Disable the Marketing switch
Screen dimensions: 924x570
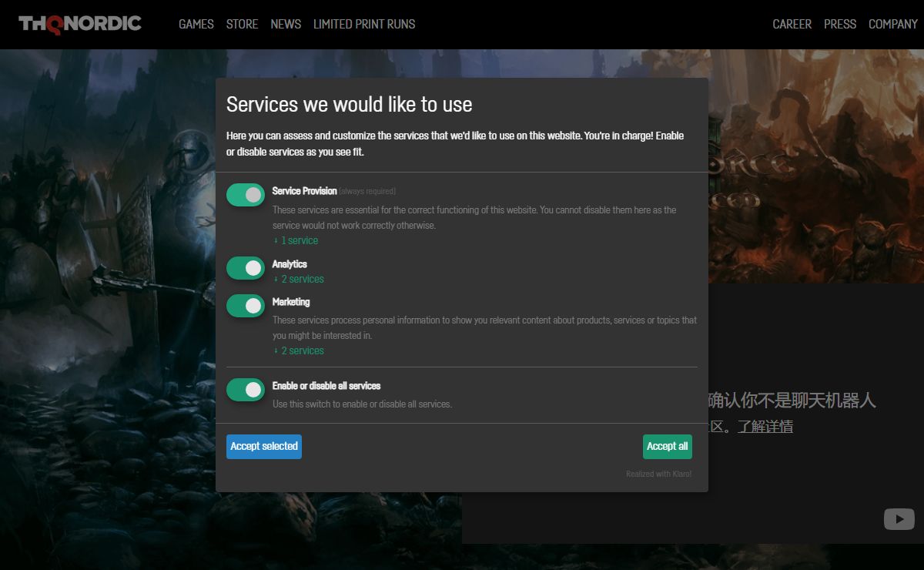(246, 306)
